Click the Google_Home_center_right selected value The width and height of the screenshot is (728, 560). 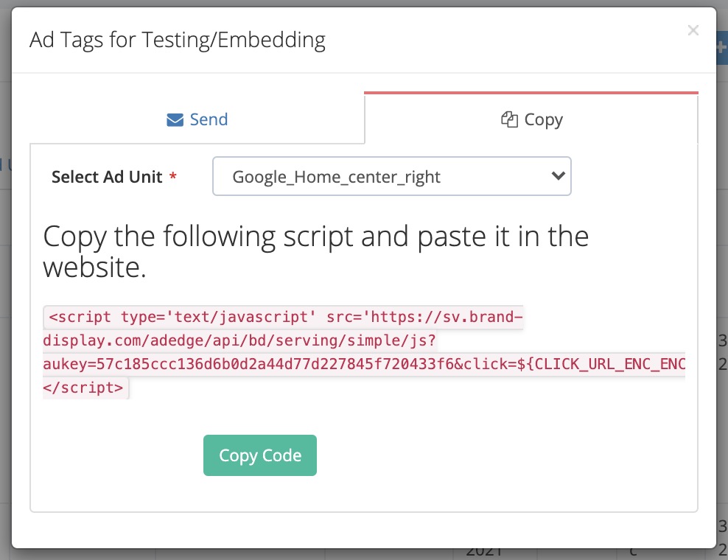(x=336, y=177)
